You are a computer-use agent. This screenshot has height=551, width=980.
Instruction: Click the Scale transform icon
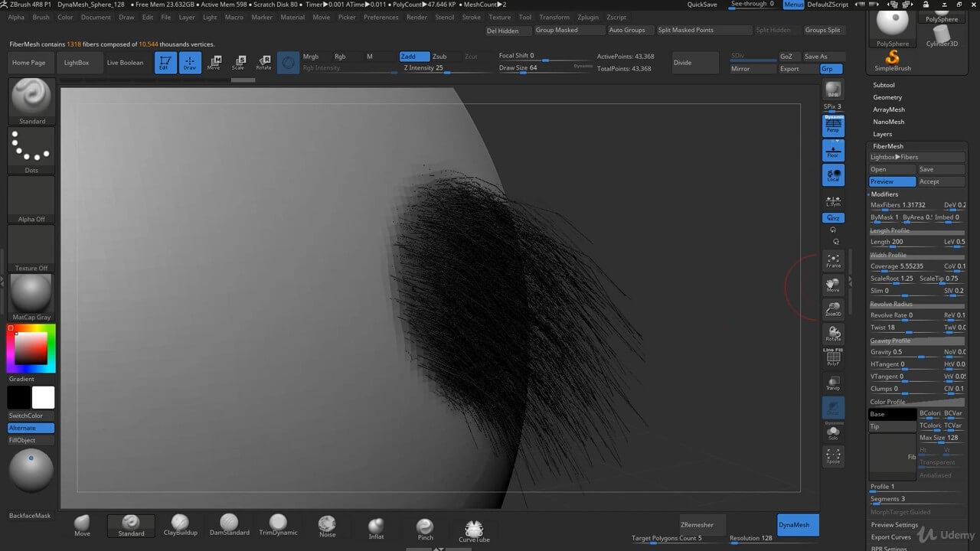pyautogui.click(x=239, y=63)
